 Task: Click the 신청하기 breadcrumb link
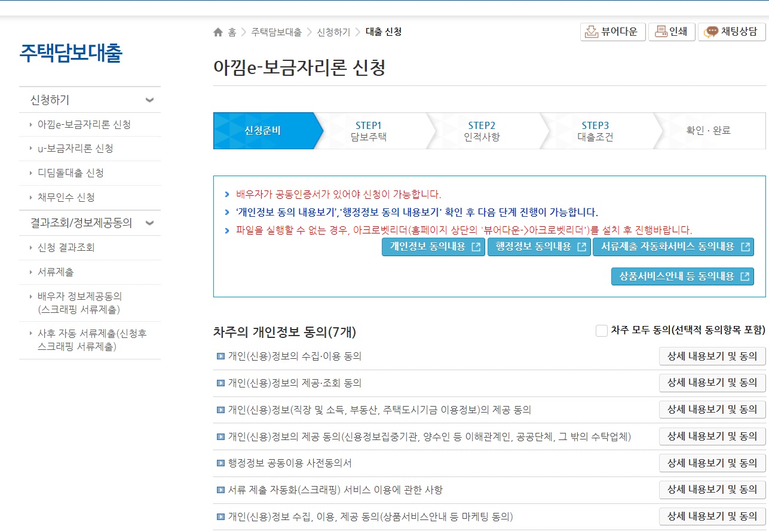coord(333,32)
